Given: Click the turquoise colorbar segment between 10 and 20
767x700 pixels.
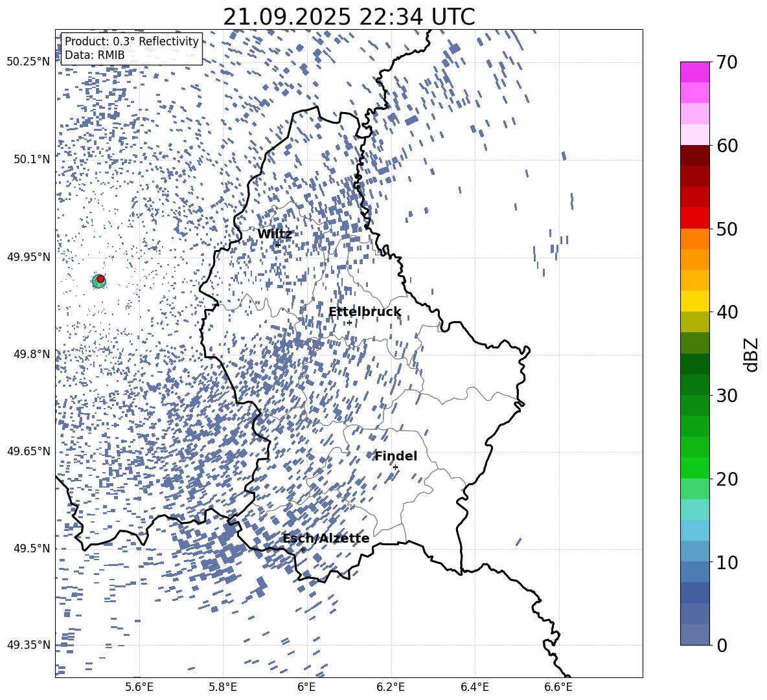Looking at the screenshot, I should point(695,510).
